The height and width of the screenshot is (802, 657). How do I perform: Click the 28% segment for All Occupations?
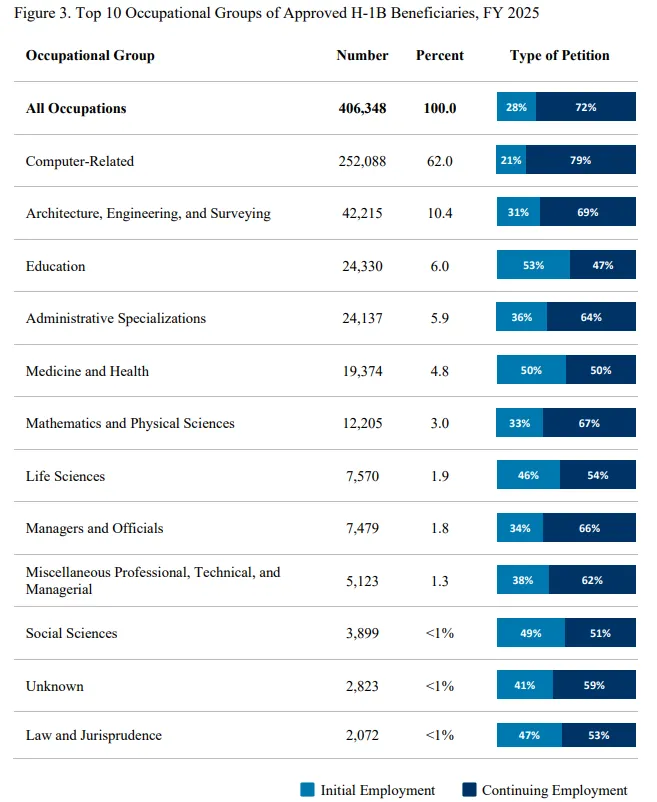(516, 106)
